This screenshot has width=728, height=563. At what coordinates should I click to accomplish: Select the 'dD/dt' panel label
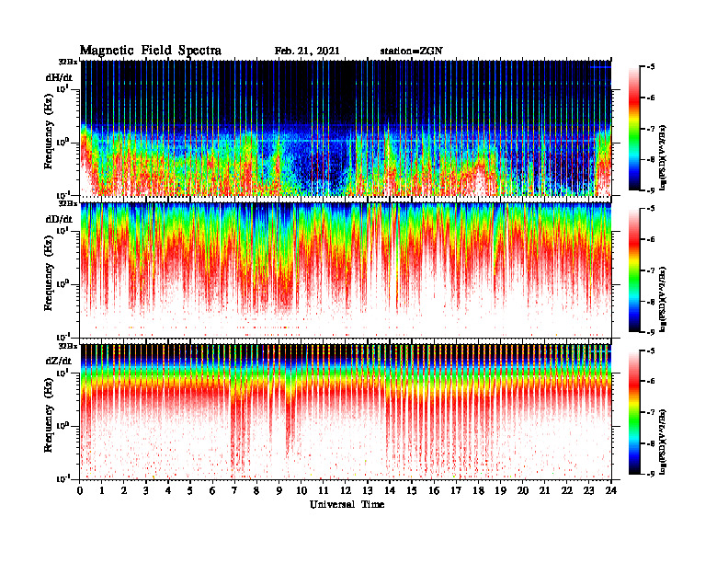point(59,219)
